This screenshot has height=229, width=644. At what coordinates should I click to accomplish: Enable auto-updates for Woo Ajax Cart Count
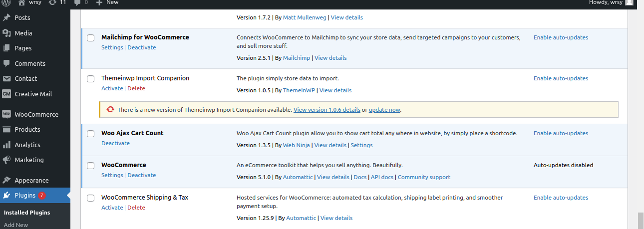pos(561,133)
